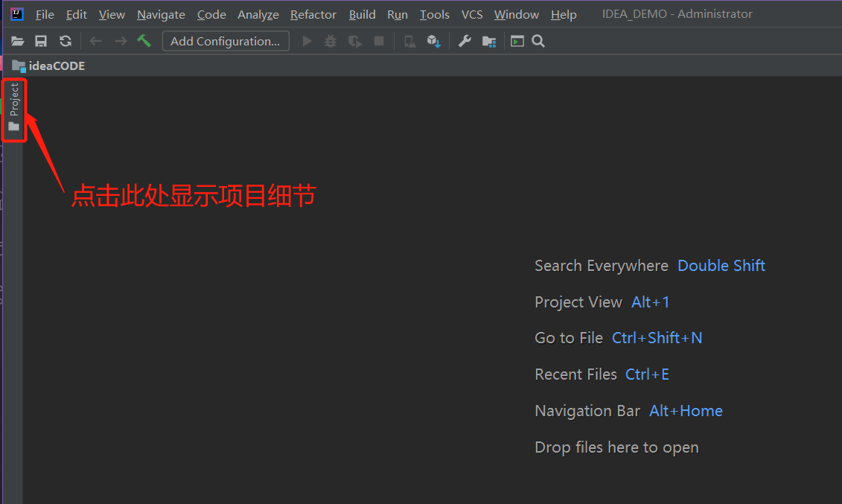842x504 pixels.
Task: Click the Build Project hammer icon
Action: pos(144,41)
